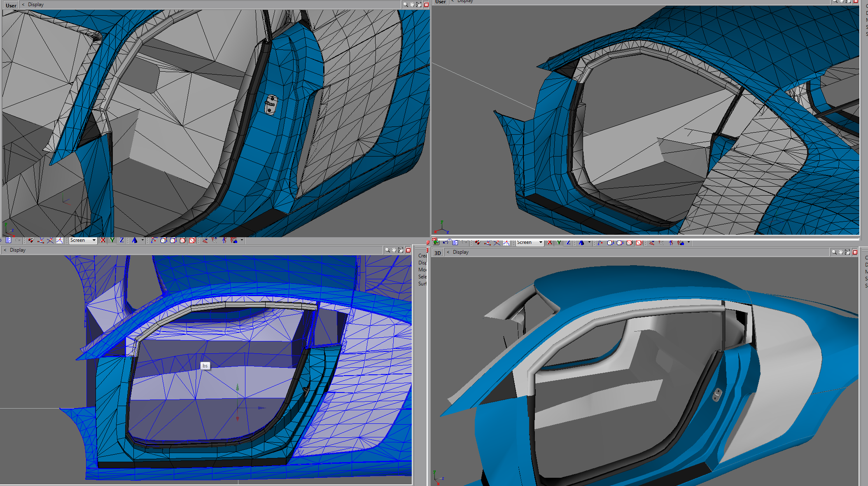The image size is (868, 486).
Task: Select the blue cone primitive icon above 3D viewport
Action: coord(581,243)
